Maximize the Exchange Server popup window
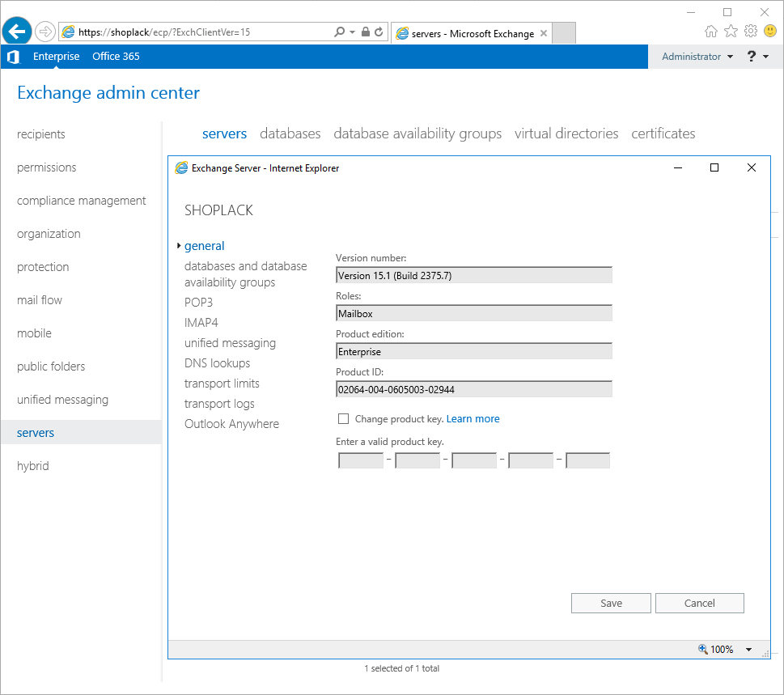 click(714, 168)
